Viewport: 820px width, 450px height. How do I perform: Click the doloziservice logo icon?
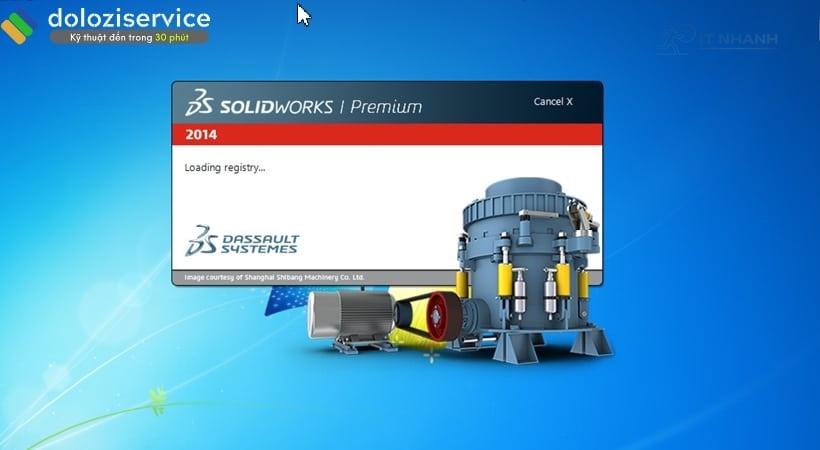(x=19, y=25)
